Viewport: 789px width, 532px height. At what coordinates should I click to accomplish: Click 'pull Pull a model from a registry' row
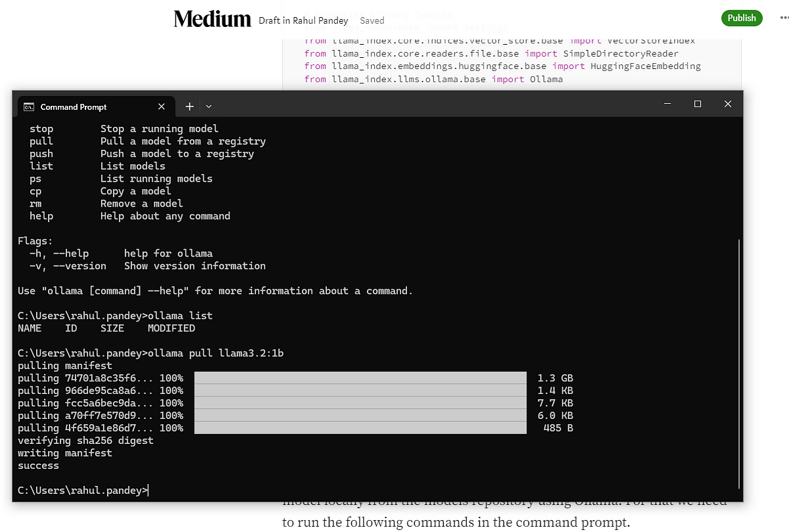(147, 141)
